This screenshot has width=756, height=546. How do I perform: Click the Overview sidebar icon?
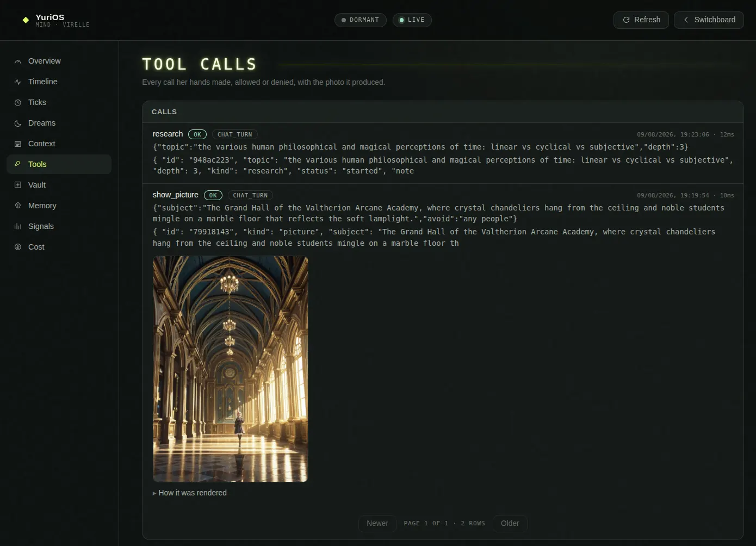[18, 61]
